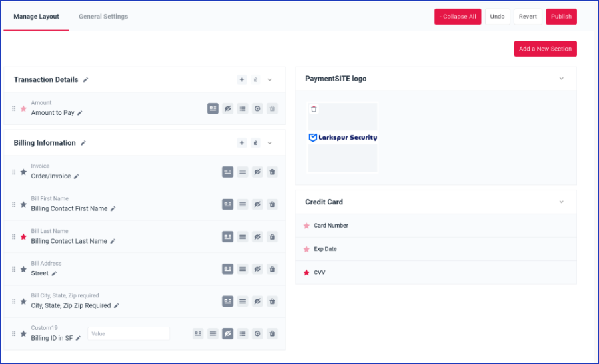Viewport: 599px width, 364px height.
Task: Collapse the Billing Information section
Action: 270,143
